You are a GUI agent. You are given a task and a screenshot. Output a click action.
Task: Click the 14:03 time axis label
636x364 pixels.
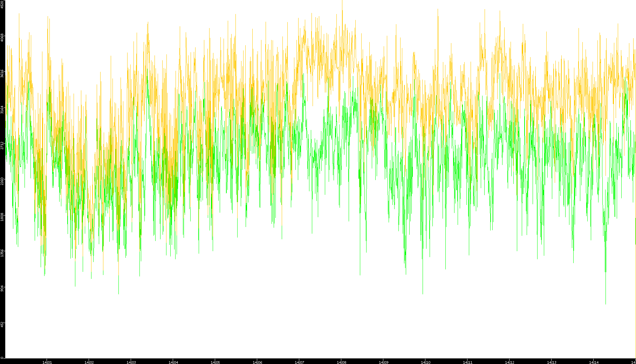click(131, 362)
